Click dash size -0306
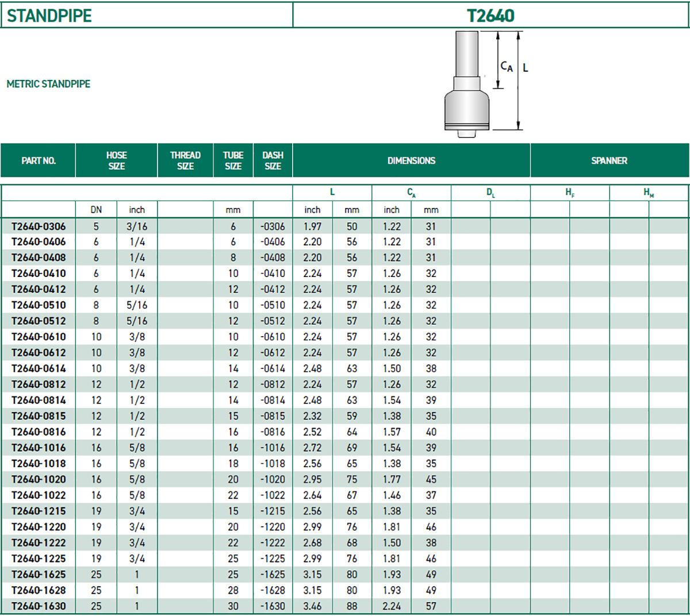 [x=273, y=226]
